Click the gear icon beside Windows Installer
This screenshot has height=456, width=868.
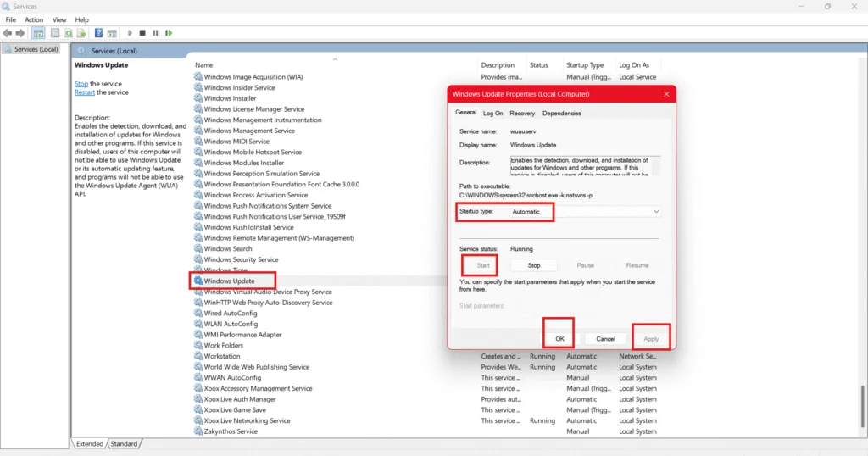click(x=198, y=98)
